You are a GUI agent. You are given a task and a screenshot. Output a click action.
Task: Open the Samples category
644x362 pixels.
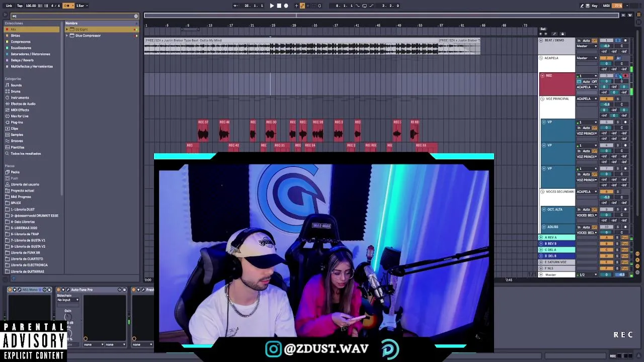click(x=17, y=135)
